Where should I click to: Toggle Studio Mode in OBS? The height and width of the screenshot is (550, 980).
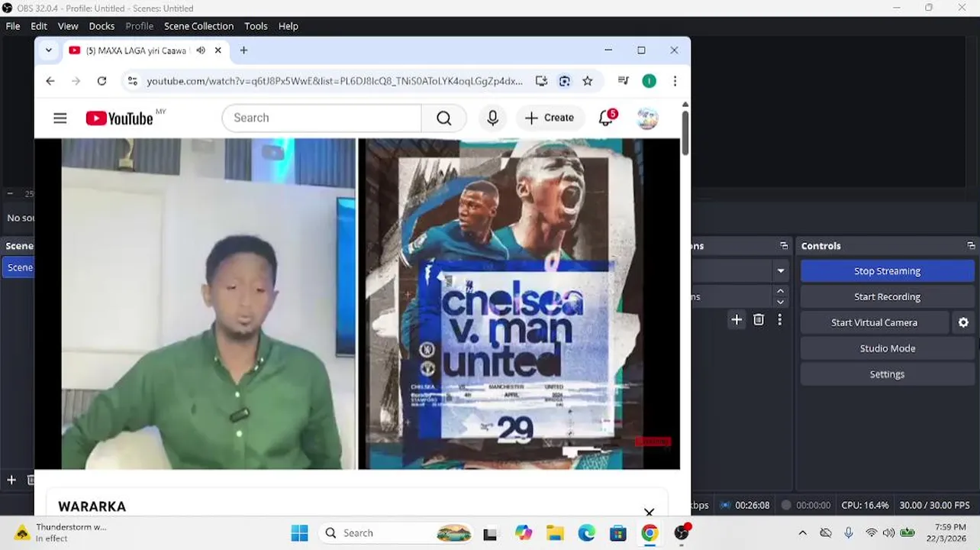click(887, 349)
